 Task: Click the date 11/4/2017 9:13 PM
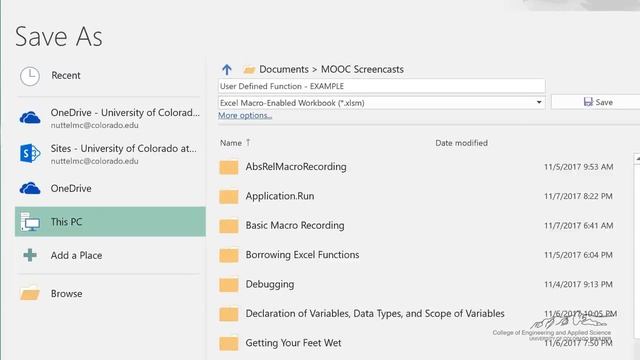[578, 284]
